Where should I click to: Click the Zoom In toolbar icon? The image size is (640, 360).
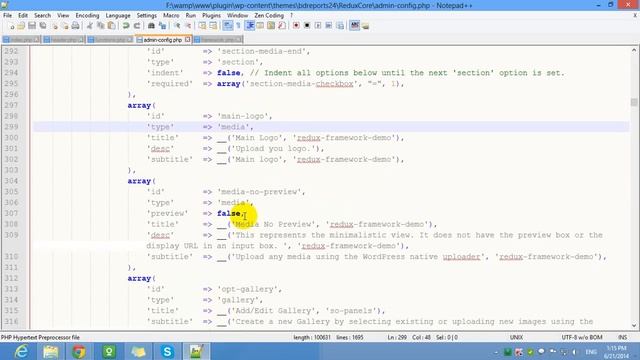pos(177,26)
